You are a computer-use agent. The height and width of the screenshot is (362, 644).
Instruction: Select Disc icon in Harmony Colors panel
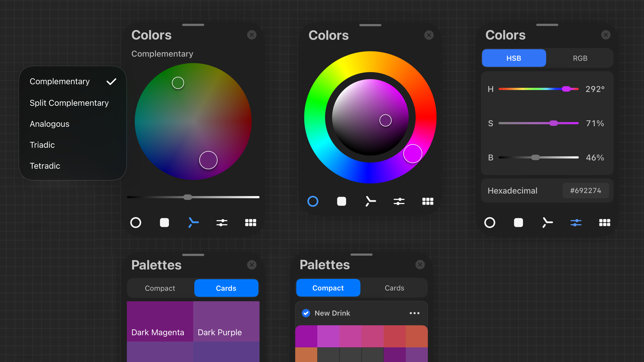pos(136,223)
